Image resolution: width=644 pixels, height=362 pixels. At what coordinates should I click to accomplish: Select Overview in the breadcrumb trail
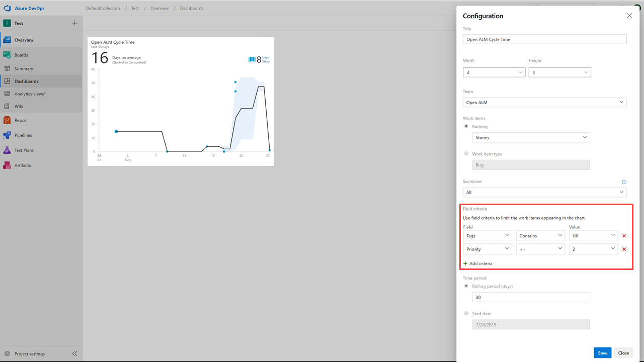[159, 8]
